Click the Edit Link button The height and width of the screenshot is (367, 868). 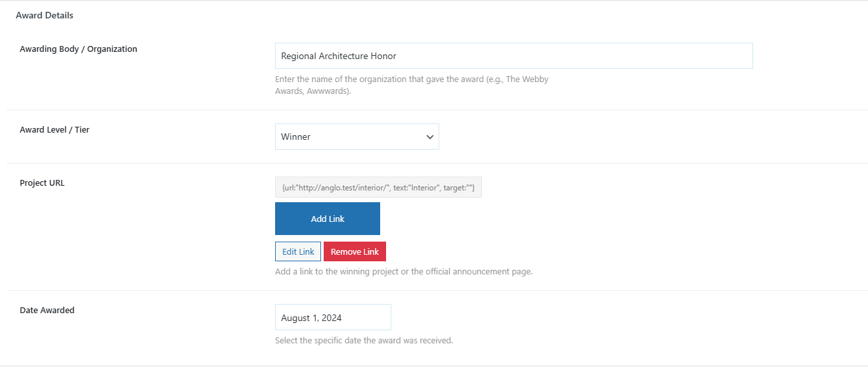click(x=298, y=251)
